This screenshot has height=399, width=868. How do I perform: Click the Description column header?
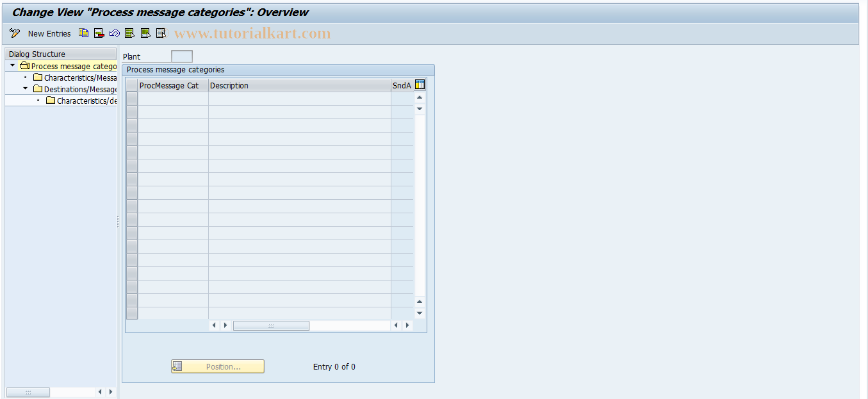pos(300,85)
